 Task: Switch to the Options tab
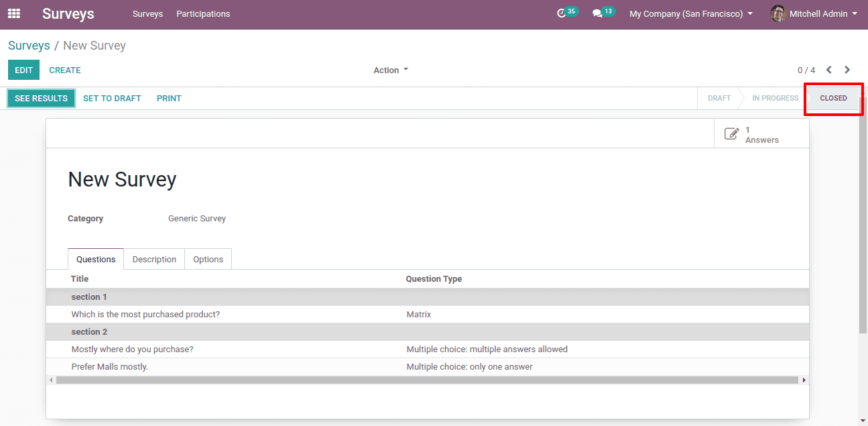pos(208,259)
